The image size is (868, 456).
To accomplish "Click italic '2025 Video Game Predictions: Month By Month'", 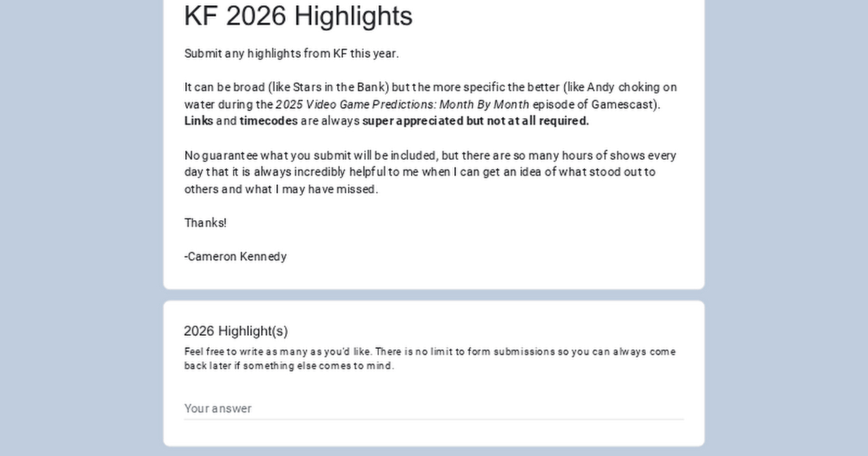I will point(402,105).
